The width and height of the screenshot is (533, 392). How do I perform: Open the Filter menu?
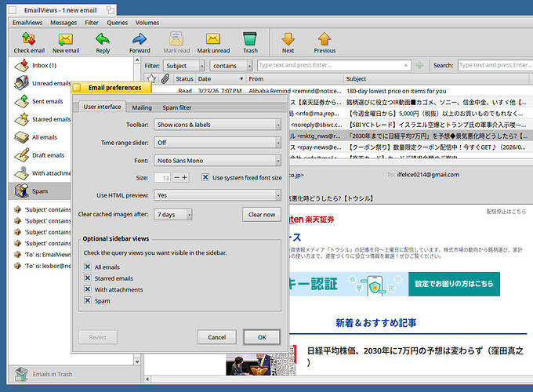pos(92,23)
